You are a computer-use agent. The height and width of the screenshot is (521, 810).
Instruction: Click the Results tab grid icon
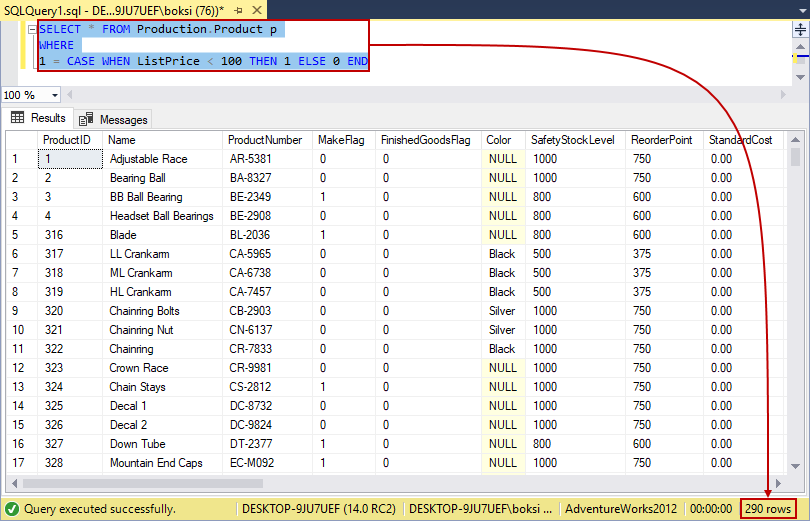[17, 118]
